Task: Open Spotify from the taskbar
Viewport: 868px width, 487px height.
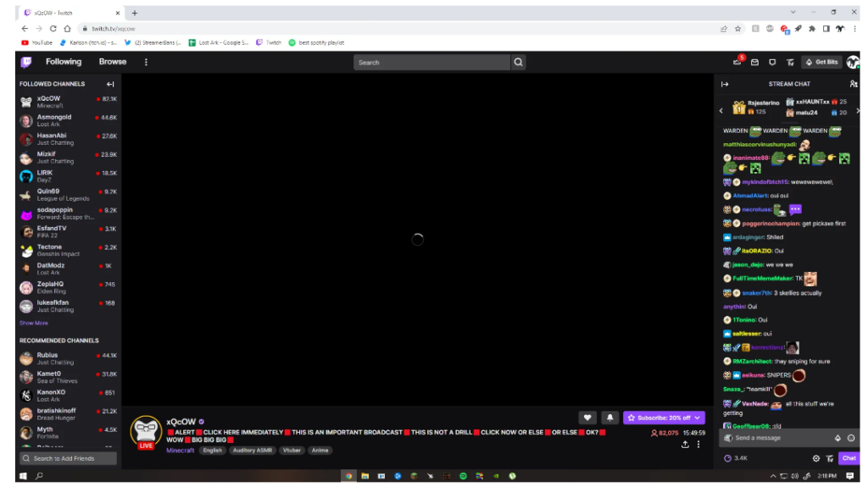Action: tap(463, 476)
